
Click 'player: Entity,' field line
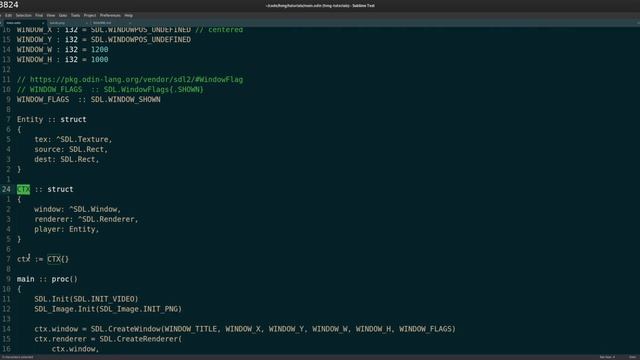(x=67, y=229)
